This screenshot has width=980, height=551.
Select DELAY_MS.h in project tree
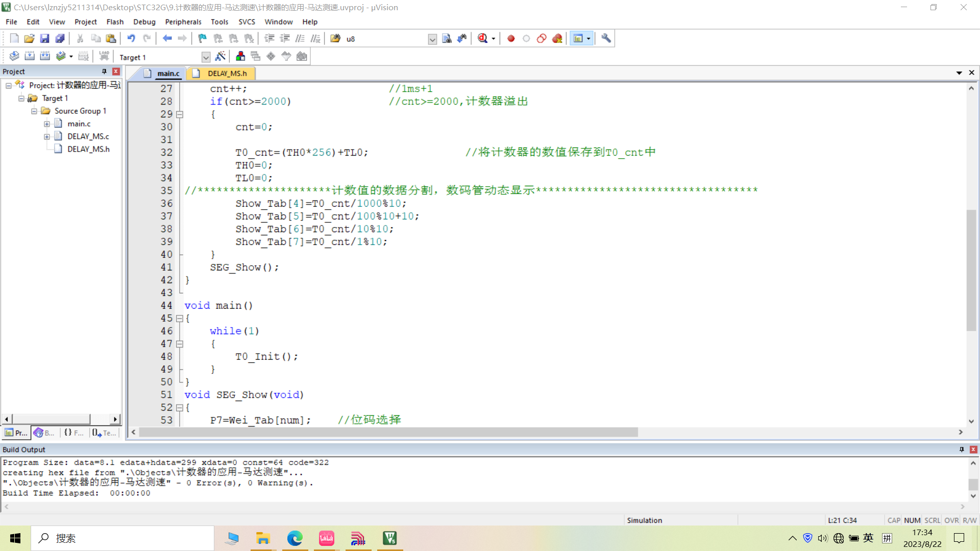click(x=88, y=149)
